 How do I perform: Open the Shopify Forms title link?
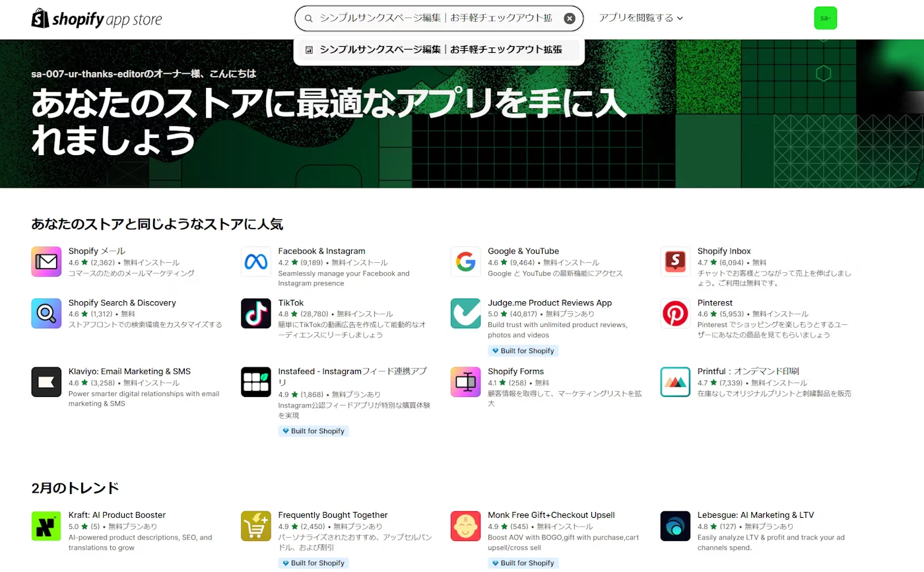click(x=515, y=371)
